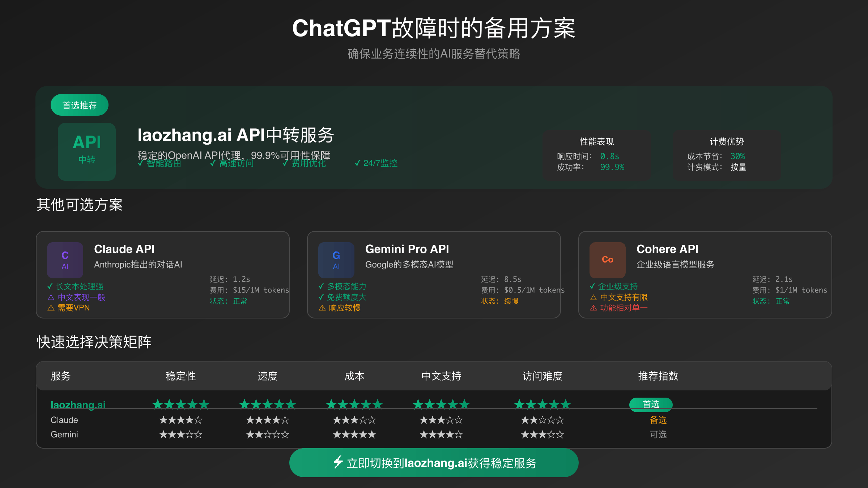Click the 其他可选方案 section heading
Viewport: 868px width, 488px height.
click(x=80, y=205)
